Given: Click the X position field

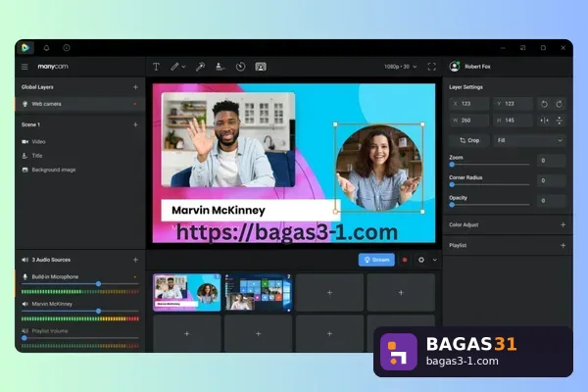Looking at the screenshot, I should [469, 104].
